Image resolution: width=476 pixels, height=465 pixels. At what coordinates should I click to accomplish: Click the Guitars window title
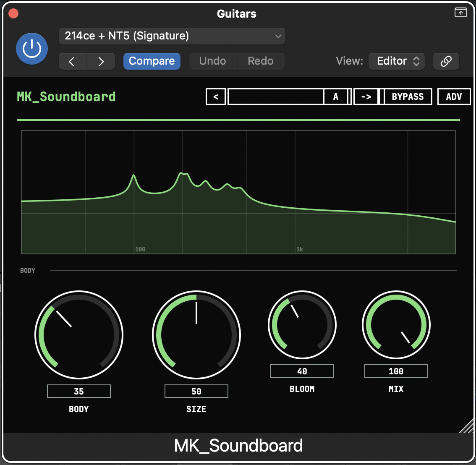(236, 14)
